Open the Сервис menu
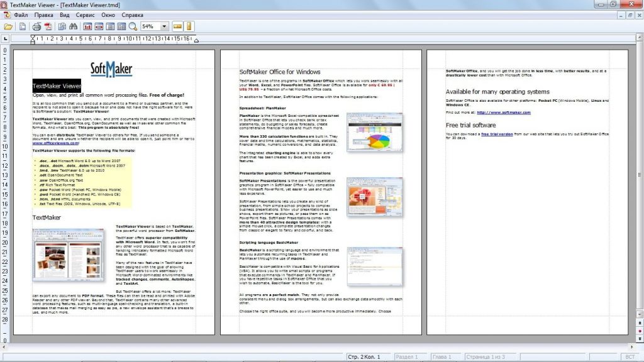The image size is (644, 362). (x=85, y=15)
